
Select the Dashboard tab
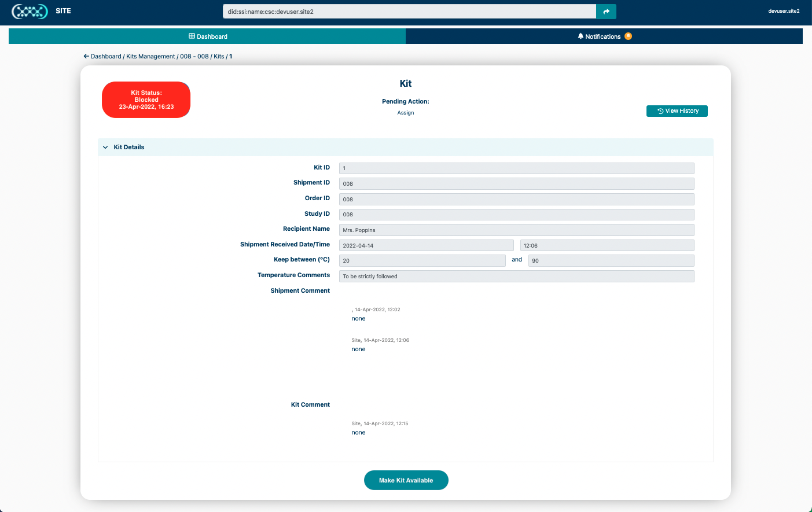tap(208, 36)
